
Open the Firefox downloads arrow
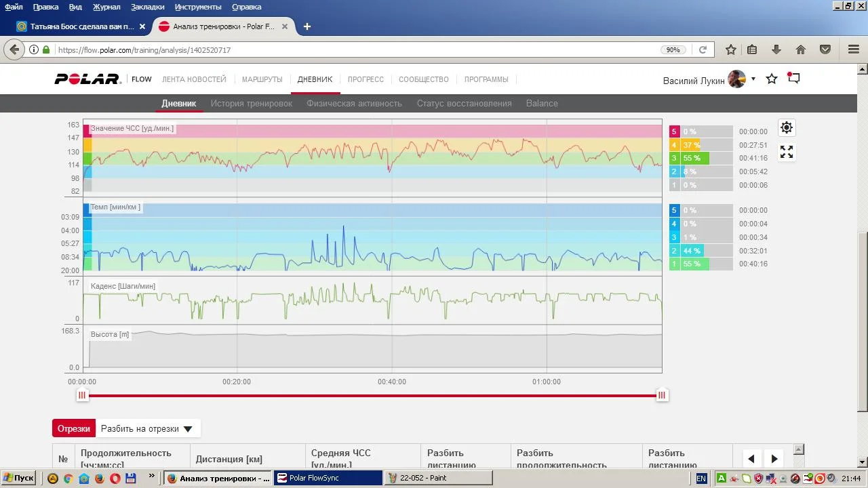[x=776, y=49]
